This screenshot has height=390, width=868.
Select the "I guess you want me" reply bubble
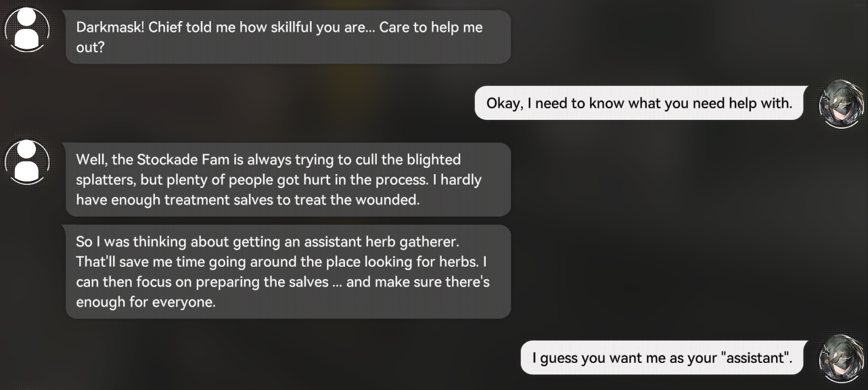[x=661, y=357]
